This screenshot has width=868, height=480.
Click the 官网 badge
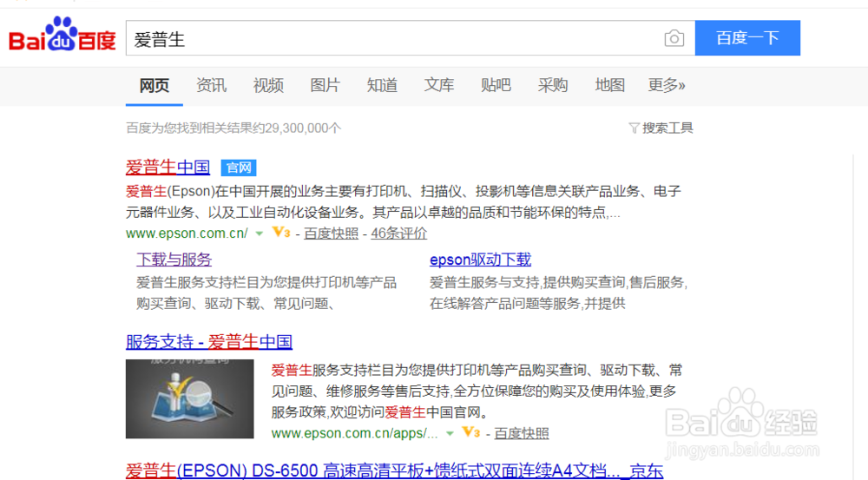[239, 168]
